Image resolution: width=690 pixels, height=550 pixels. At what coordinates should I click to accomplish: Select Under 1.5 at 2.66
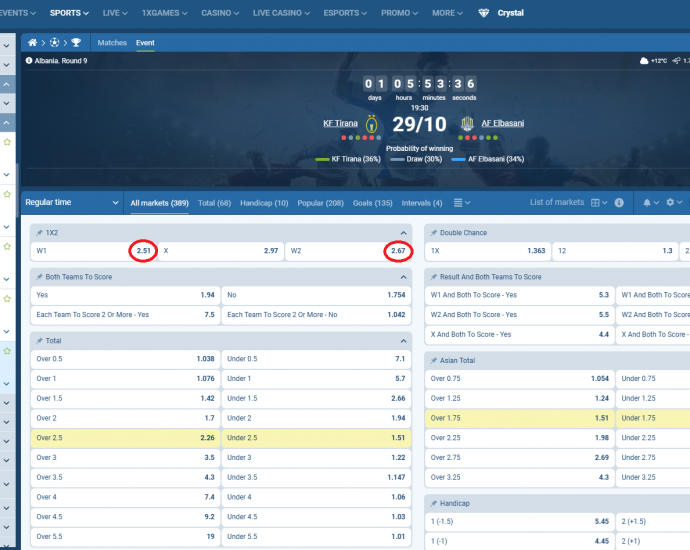(316, 398)
